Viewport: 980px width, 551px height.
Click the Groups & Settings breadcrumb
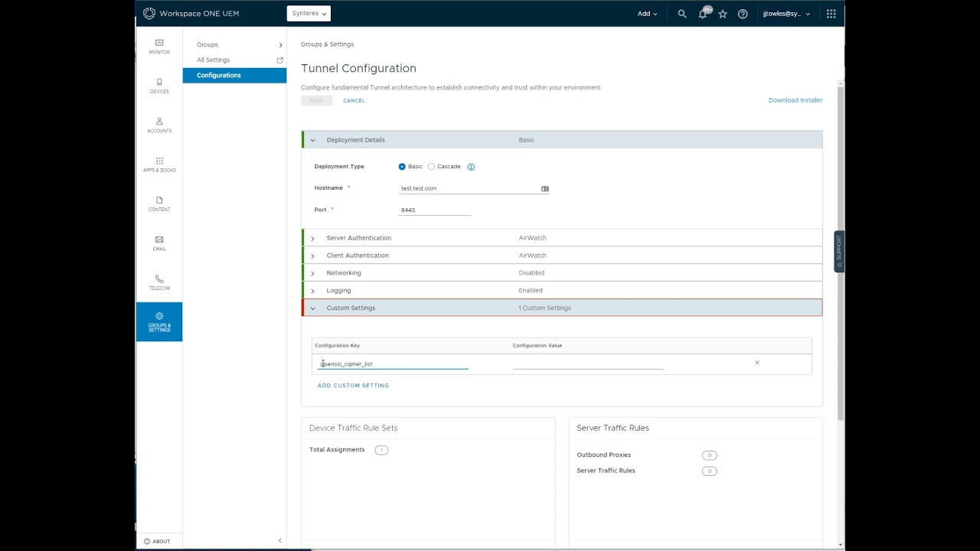point(327,44)
